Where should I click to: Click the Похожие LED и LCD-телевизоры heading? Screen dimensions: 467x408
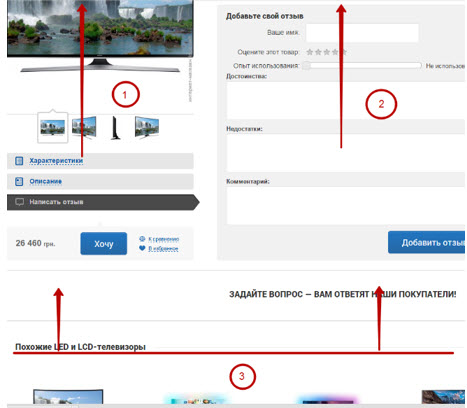[x=80, y=347]
